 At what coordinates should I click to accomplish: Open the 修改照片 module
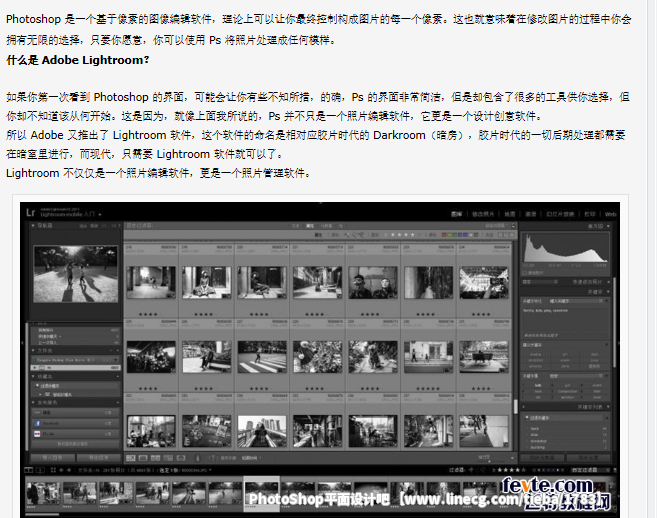click(x=483, y=214)
